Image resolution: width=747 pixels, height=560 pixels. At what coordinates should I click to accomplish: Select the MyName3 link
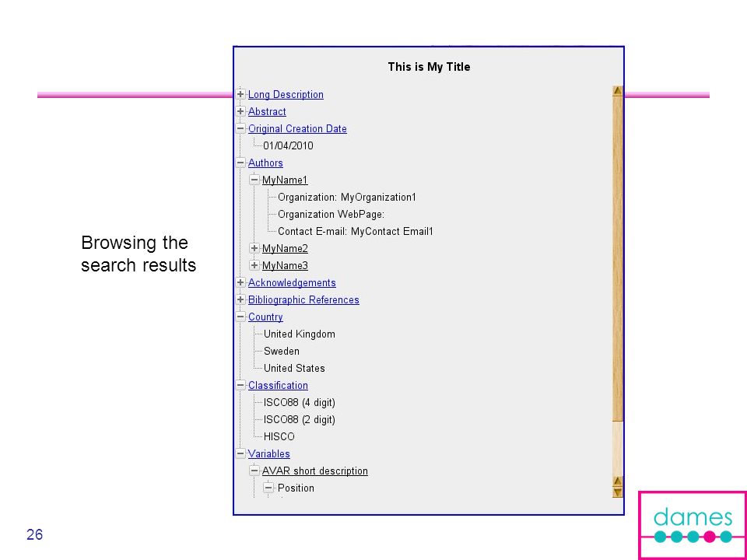coord(285,266)
